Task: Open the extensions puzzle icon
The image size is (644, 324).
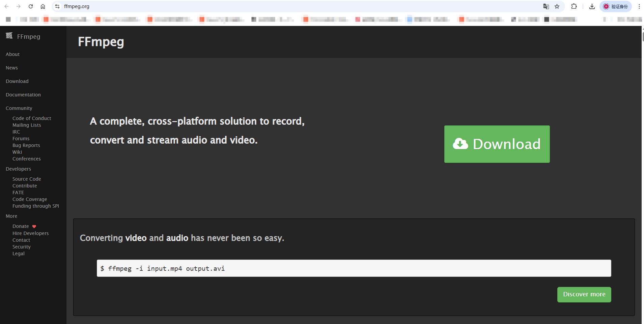Action: pyautogui.click(x=574, y=6)
